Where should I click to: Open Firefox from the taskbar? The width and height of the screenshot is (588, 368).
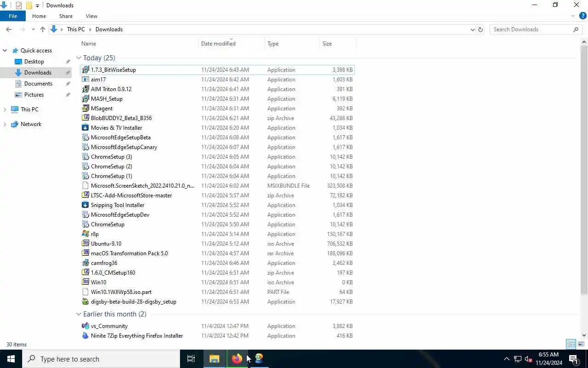pyautogui.click(x=237, y=359)
